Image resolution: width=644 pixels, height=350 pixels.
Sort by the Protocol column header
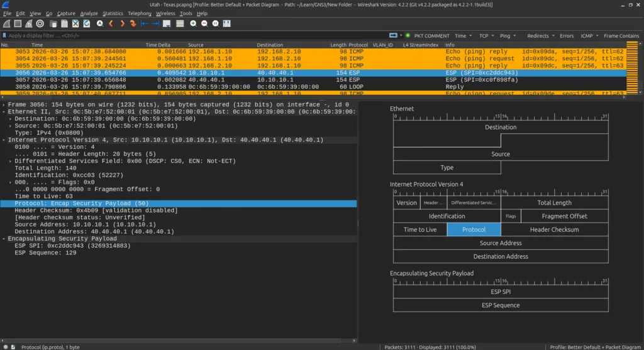pyautogui.click(x=358, y=45)
